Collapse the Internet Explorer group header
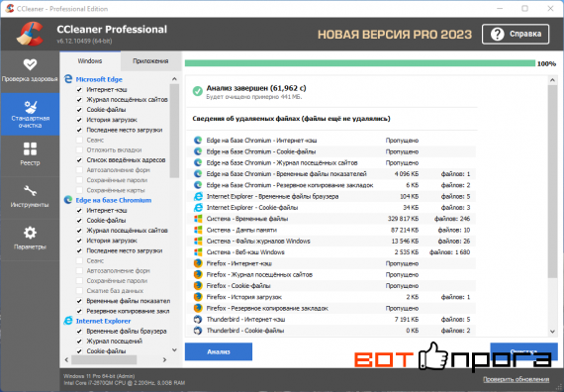This screenshot has height=392, width=564. point(103,321)
